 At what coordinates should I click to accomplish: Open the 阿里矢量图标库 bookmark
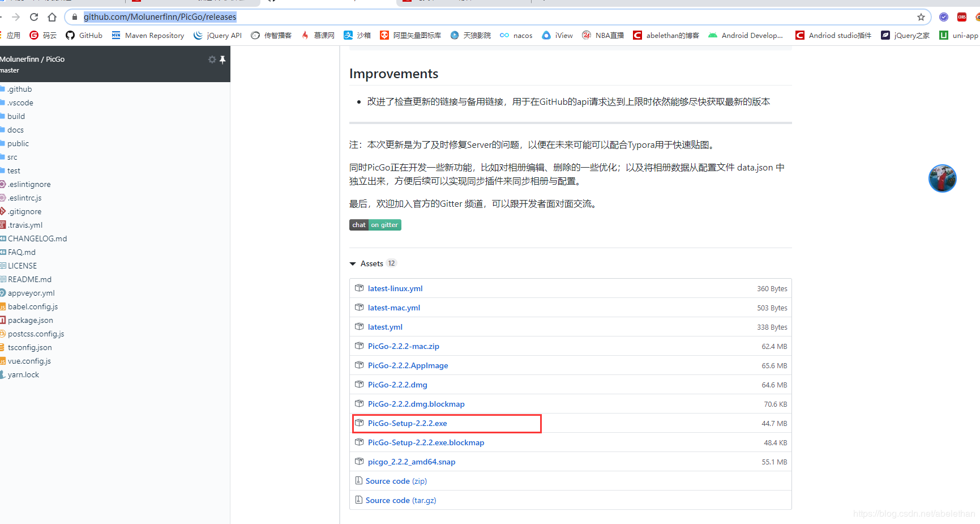(410, 35)
